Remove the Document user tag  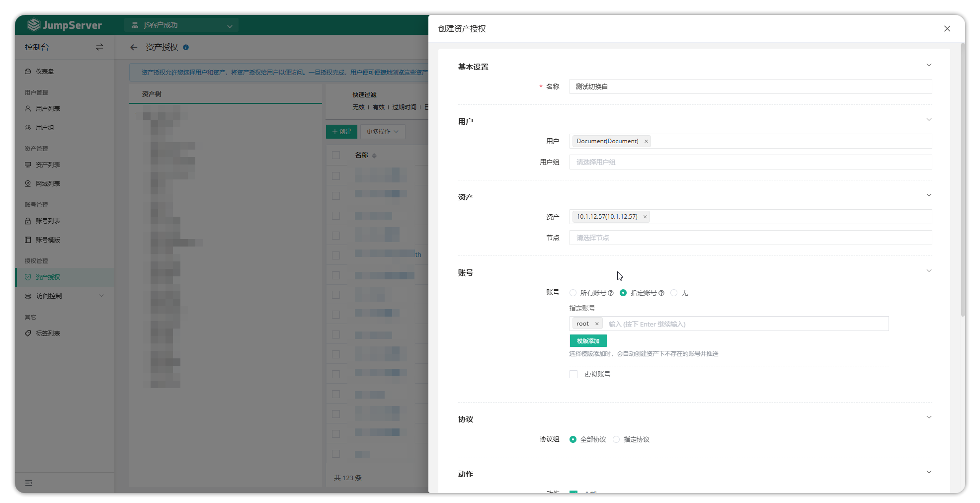tap(646, 142)
